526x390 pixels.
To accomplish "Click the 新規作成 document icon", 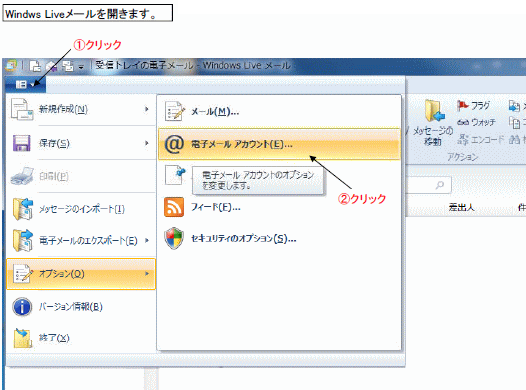I will (22, 109).
